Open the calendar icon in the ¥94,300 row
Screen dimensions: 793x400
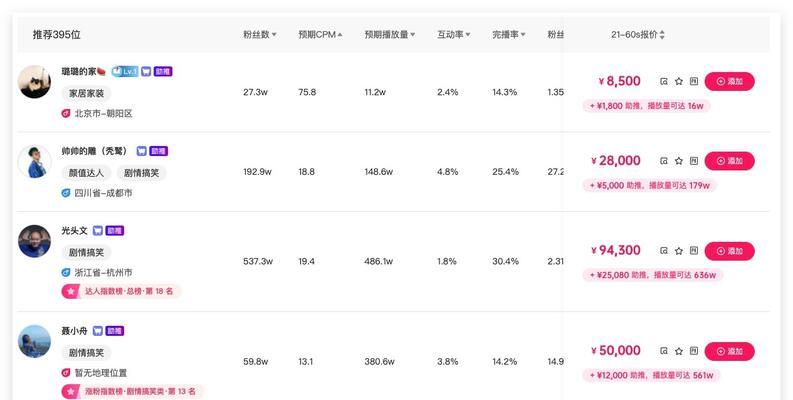pos(694,251)
